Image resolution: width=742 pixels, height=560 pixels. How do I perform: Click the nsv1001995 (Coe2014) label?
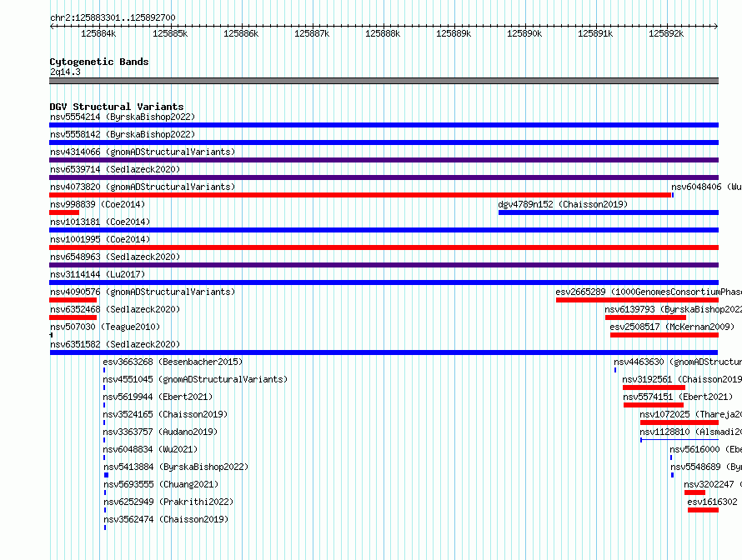[x=100, y=239]
